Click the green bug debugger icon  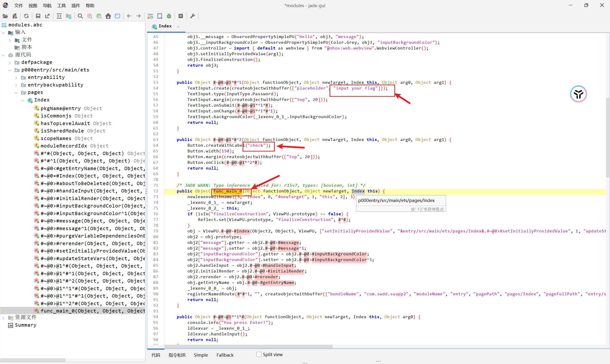pos(169,16)
